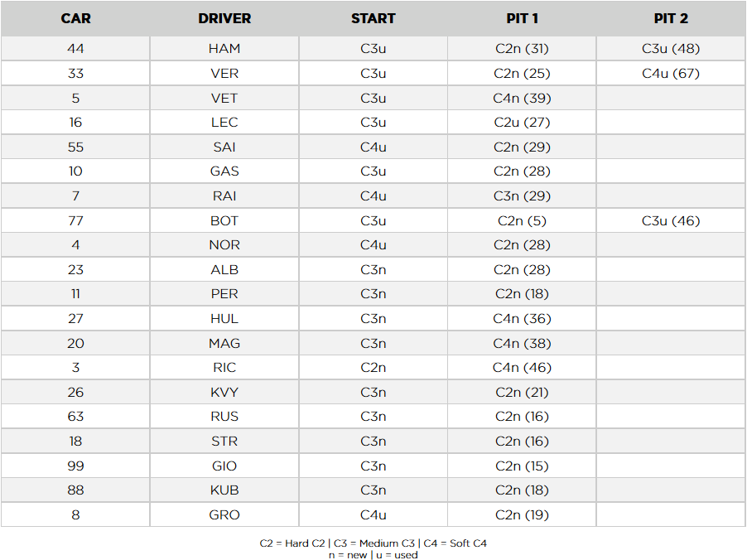Click driver HAM cell
The width and height of the screenshot is (747, 560).
(x=224, y=49)
